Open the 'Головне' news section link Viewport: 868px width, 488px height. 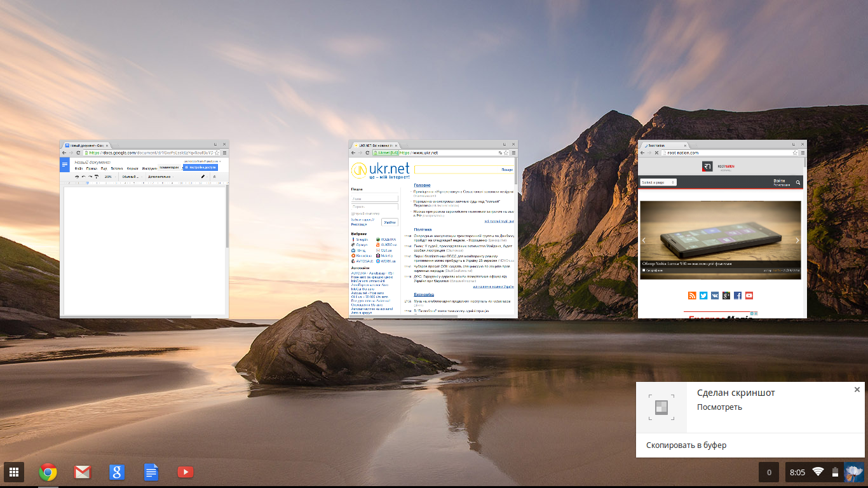(422, 185)
